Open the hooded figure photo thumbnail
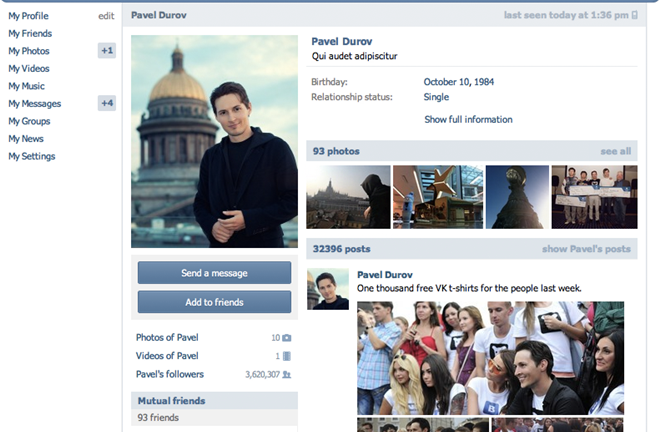Viewport: 660px width, 432px height. [x=348, y=197]
